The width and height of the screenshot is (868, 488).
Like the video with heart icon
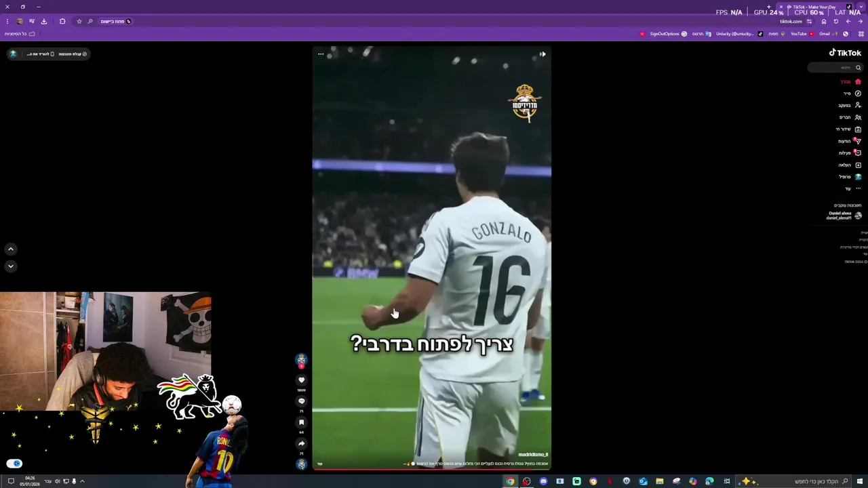pyautogui.click(x=302, y=380)
